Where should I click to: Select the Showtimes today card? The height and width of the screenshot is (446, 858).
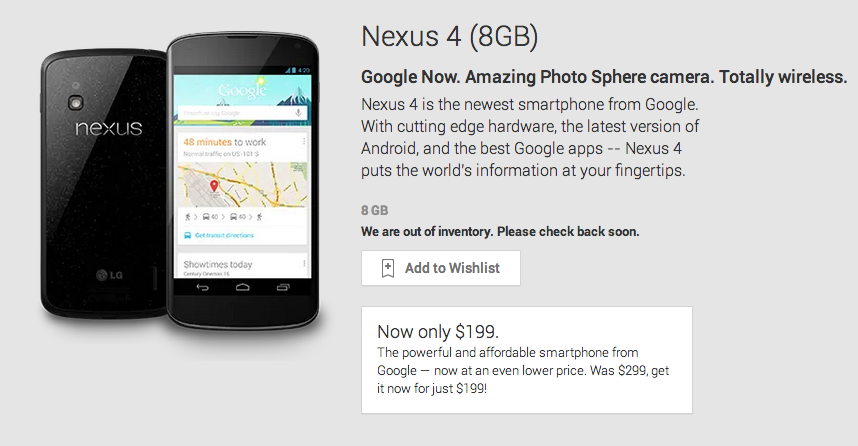click(x=242, y=265)
